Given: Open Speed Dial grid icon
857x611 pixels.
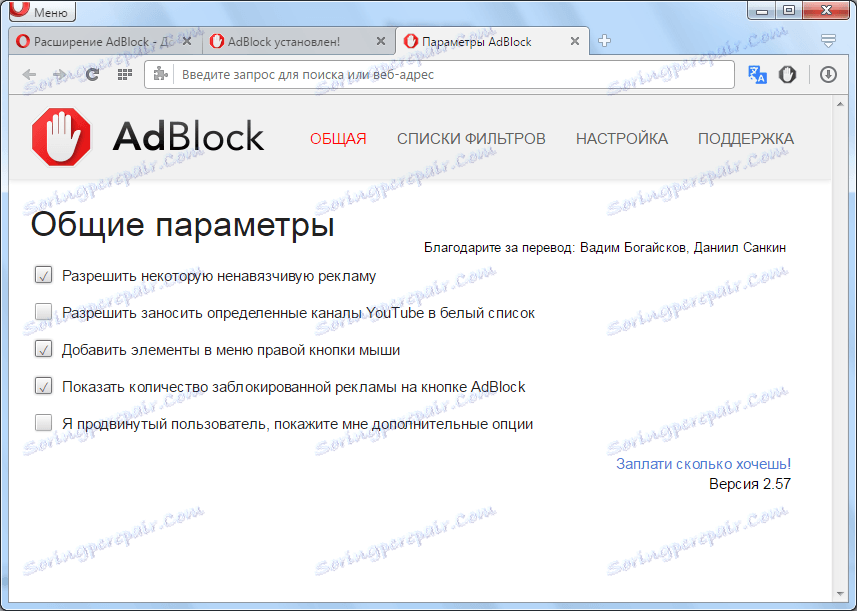Looking at the screenshot, I should 122,73.
